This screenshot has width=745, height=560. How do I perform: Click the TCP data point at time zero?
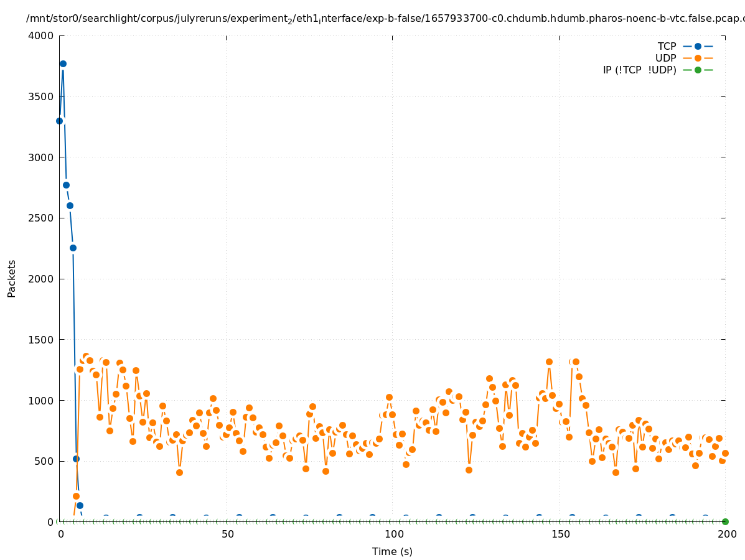click(60, 121)
